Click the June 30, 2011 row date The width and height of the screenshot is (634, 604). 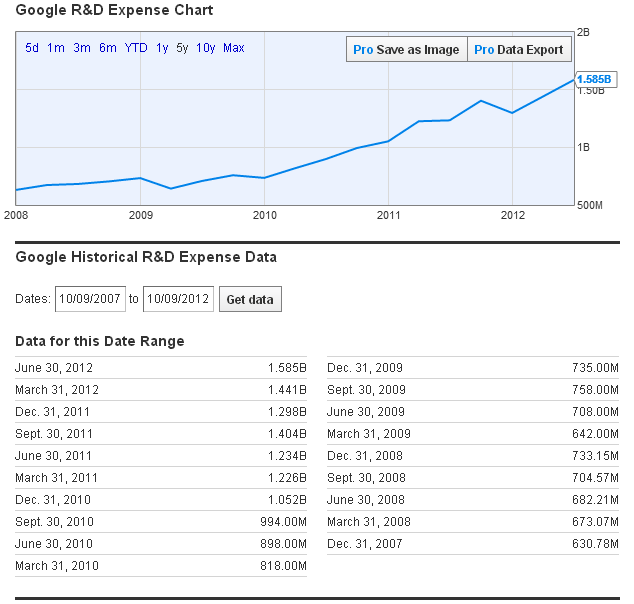pyautogui.click(x=53, y=456)
